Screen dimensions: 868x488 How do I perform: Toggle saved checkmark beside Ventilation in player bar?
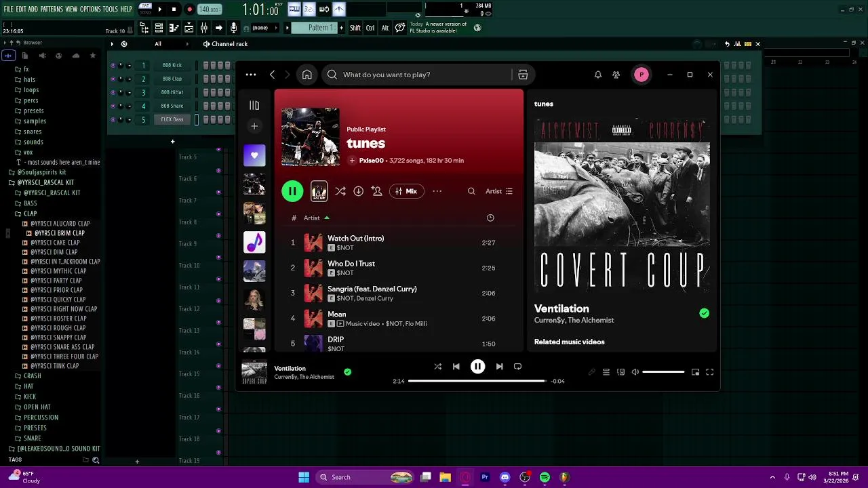tap(347, 372)
